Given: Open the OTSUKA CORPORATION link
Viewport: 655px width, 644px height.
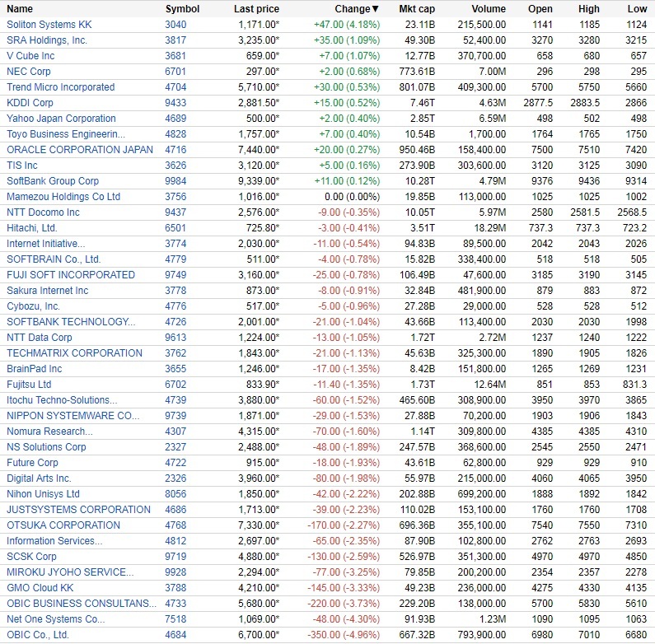Looking at the screenshot, I should click(63, 525).
